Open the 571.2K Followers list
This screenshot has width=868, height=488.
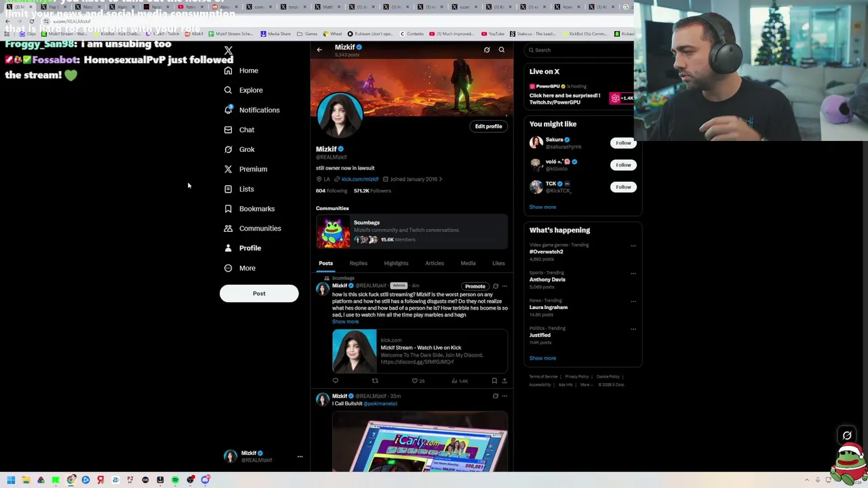click(x=372, y=190)
